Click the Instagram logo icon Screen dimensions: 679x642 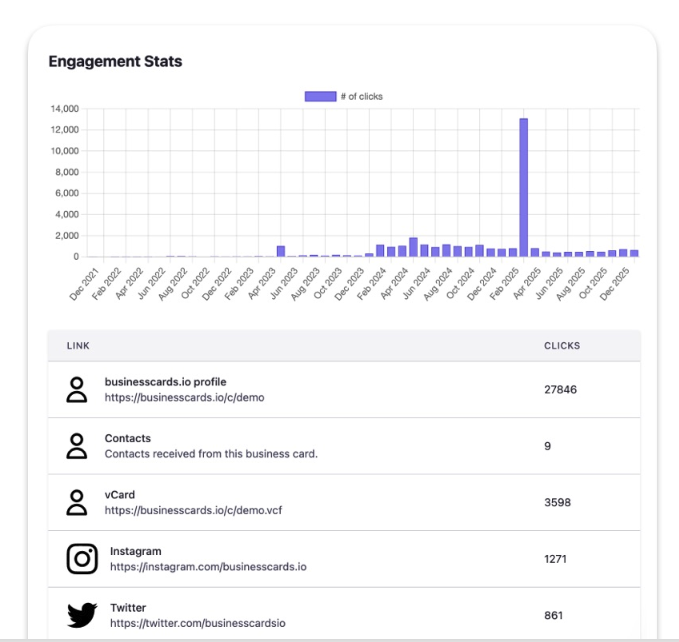point(82,558)
